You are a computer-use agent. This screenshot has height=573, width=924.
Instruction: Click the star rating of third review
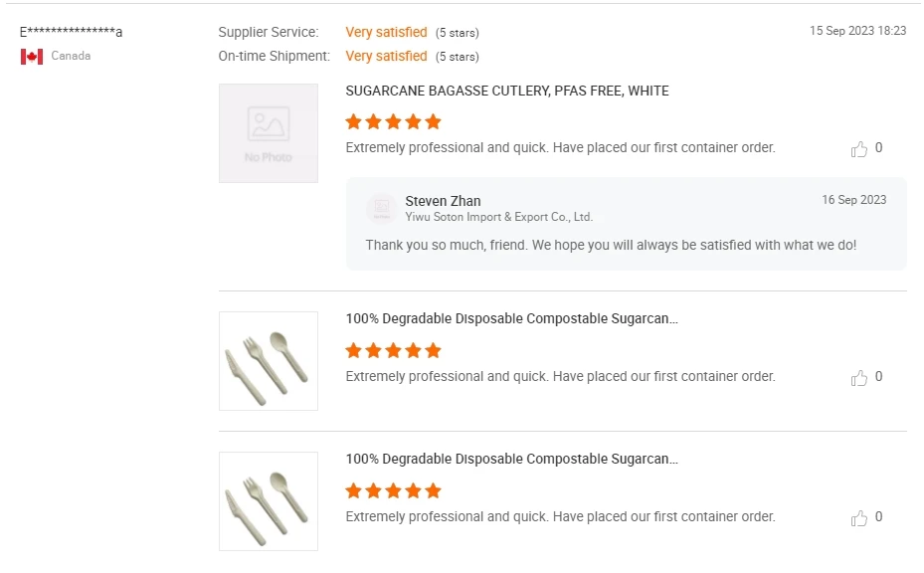point(393,490)
